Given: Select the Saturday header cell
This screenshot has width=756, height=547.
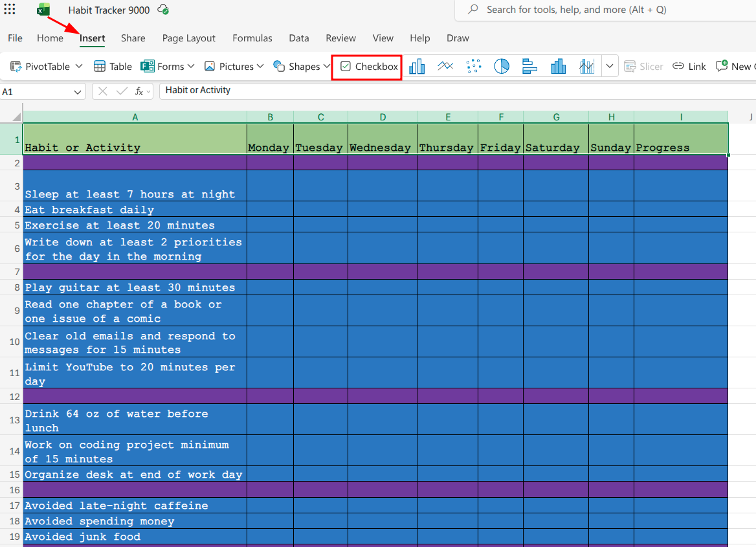Looking at the screenshot, I should (556, 139).
